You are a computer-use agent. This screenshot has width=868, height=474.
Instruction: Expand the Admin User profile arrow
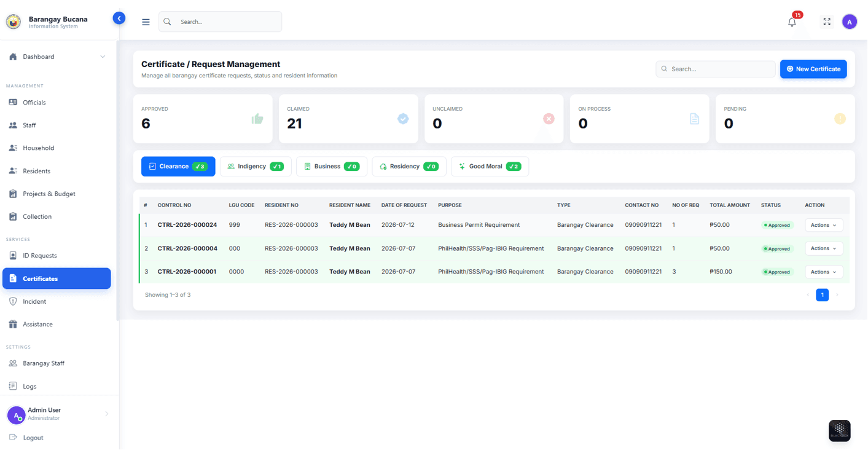(x=106, y=414)
